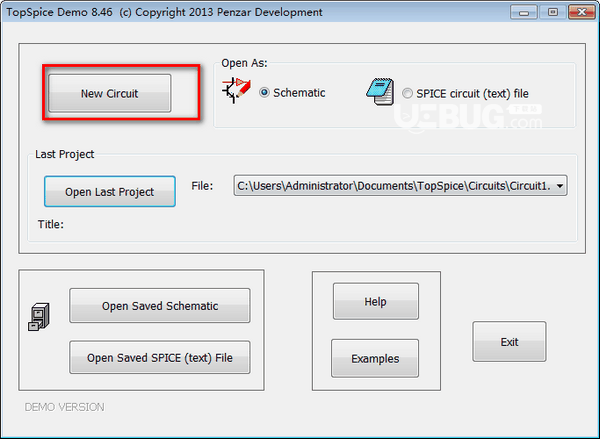Viewport: 600px width, 439px height.
Task: Click the 'Last Project' group label
Action: 65,154
